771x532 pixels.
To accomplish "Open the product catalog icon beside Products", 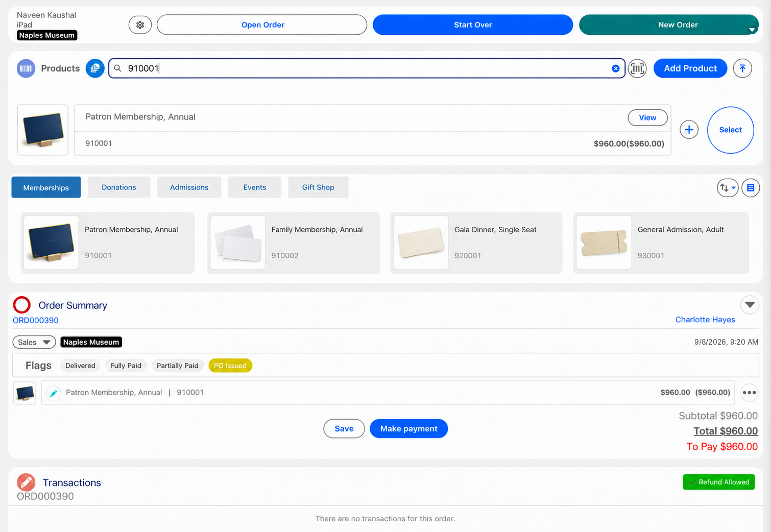I will tap(95, 68).
